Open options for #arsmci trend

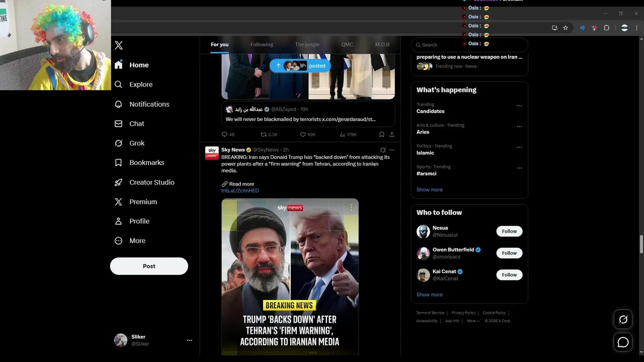point(519,168)
